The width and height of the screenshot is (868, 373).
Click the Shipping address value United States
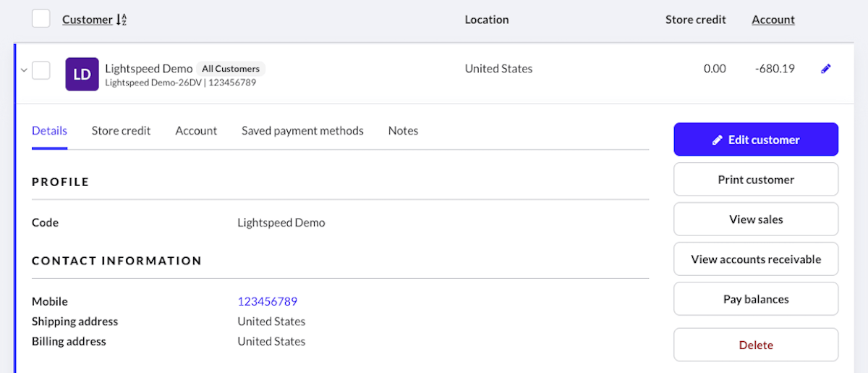pyautogui.click(x=271, y=322)
